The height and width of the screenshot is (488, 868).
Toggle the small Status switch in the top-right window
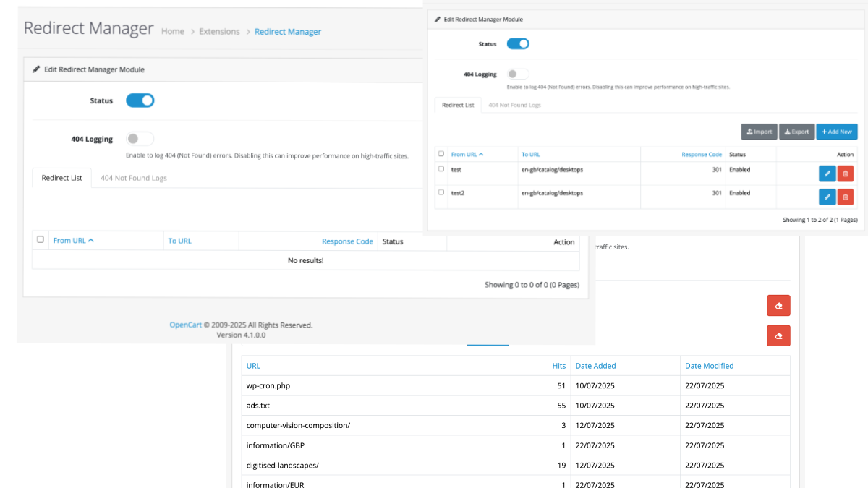(518, 43)
